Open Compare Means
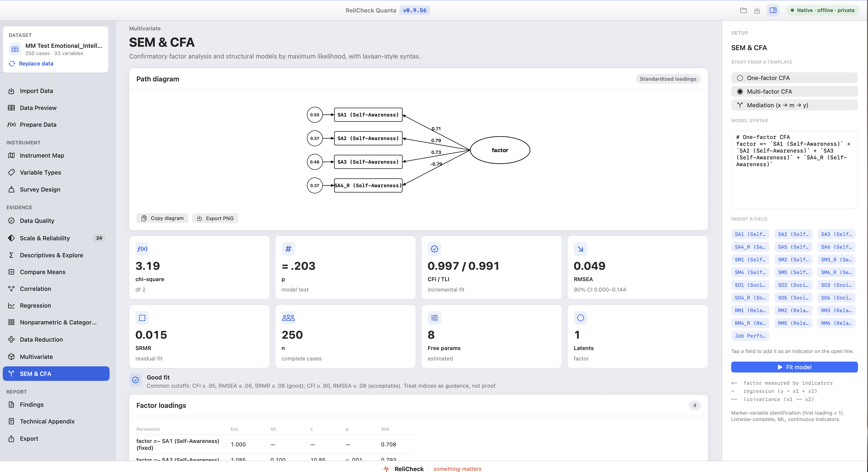The width and height of the screenshot is (868, 472). pyautogui.click(x=56, y=272)
